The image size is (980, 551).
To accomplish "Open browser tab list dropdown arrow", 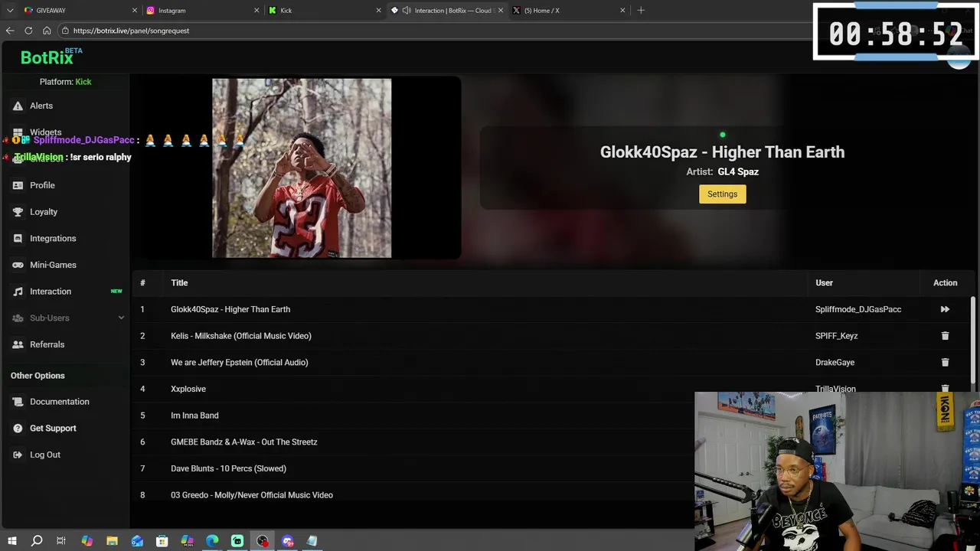I will click(9, 10).
